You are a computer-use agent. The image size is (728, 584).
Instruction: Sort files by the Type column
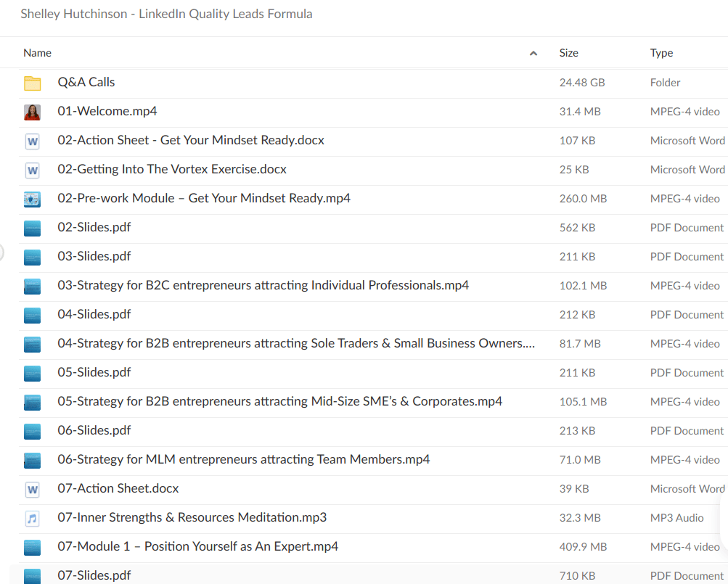[661, 52]
